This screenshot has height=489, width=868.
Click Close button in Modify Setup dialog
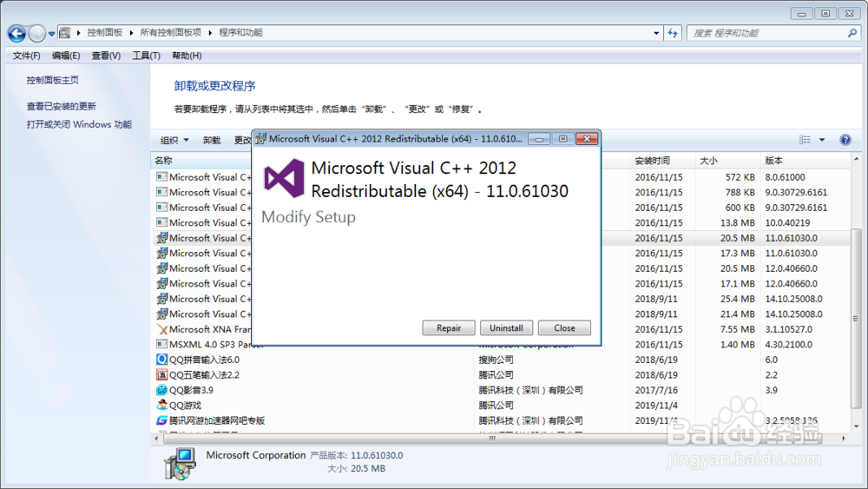(x=564, y=327)
